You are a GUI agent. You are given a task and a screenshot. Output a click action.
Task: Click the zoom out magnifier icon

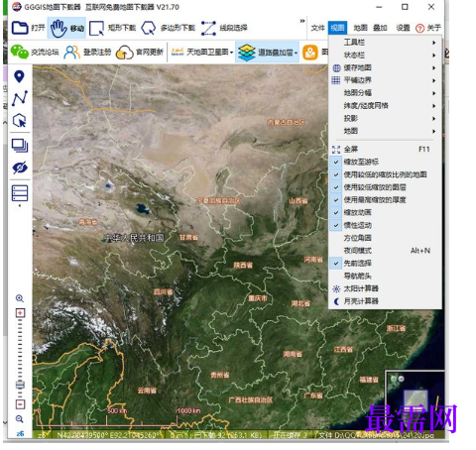(x=20, y=419)
